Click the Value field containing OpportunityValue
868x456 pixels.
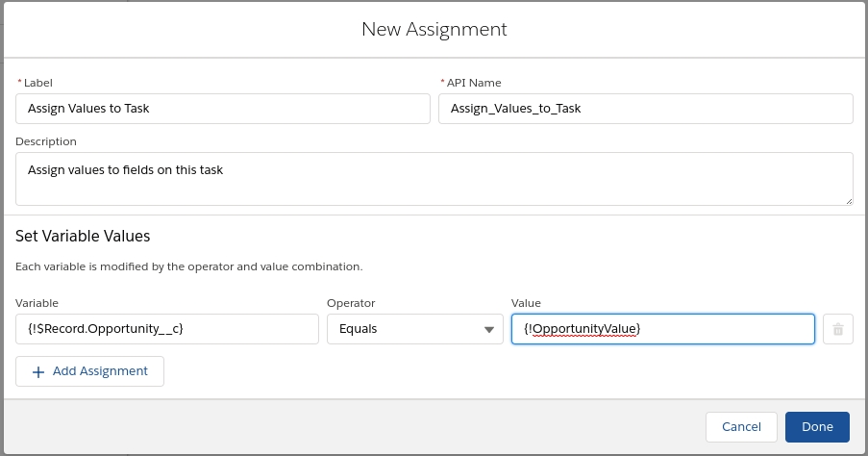pyautogui.click(x=662, y=329)
